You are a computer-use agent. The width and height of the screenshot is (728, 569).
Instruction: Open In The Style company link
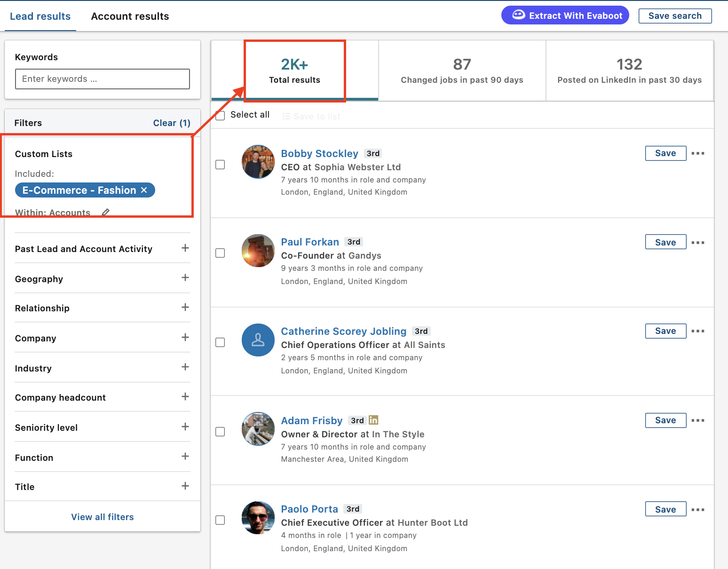pos(398,434)
